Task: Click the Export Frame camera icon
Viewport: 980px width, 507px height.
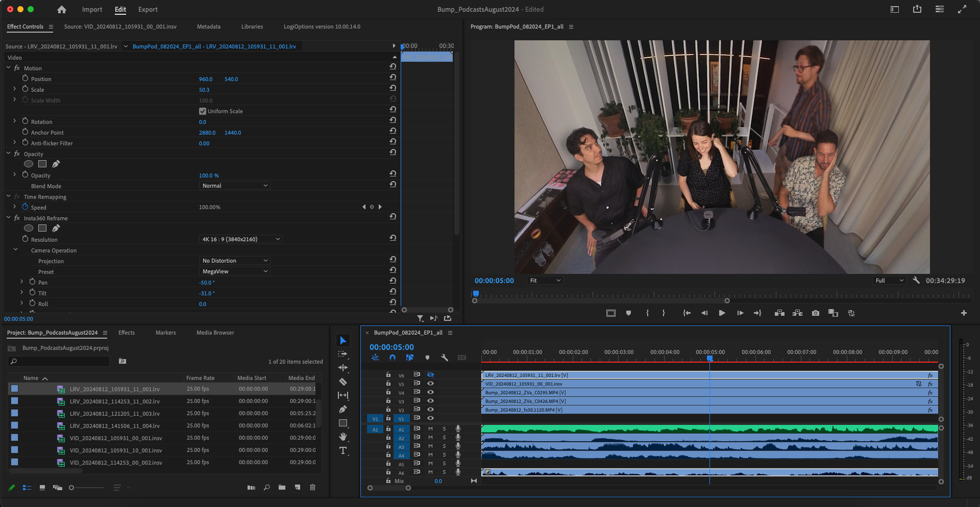Action: [816, 313]
